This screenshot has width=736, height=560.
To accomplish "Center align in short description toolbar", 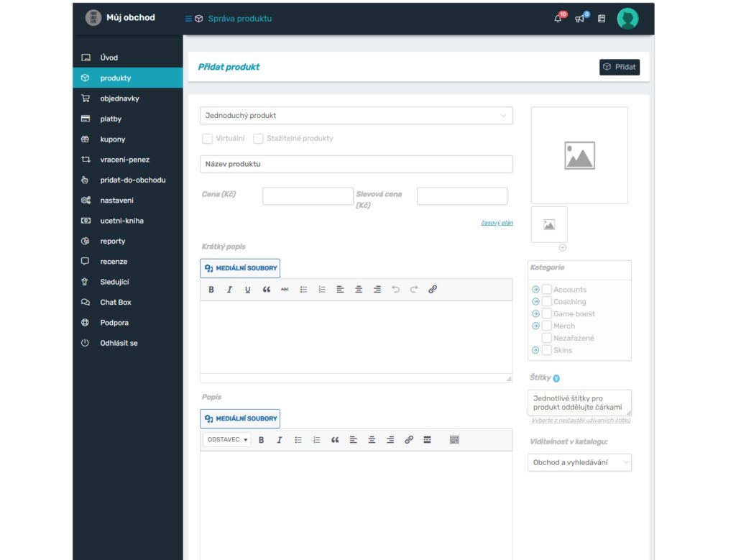I will tap(359, 290).
